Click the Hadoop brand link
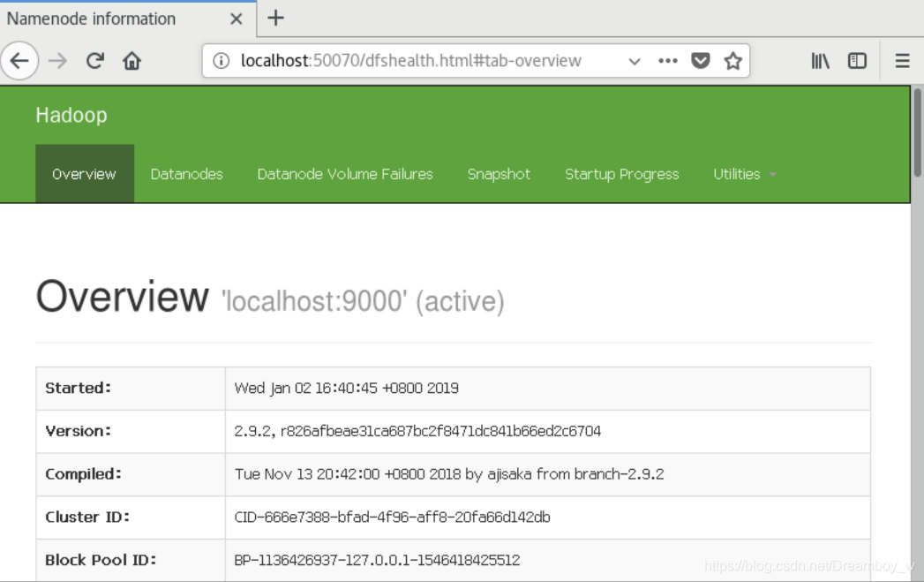Viewport: 924px width, 582px height. click(x=71, y=115)
